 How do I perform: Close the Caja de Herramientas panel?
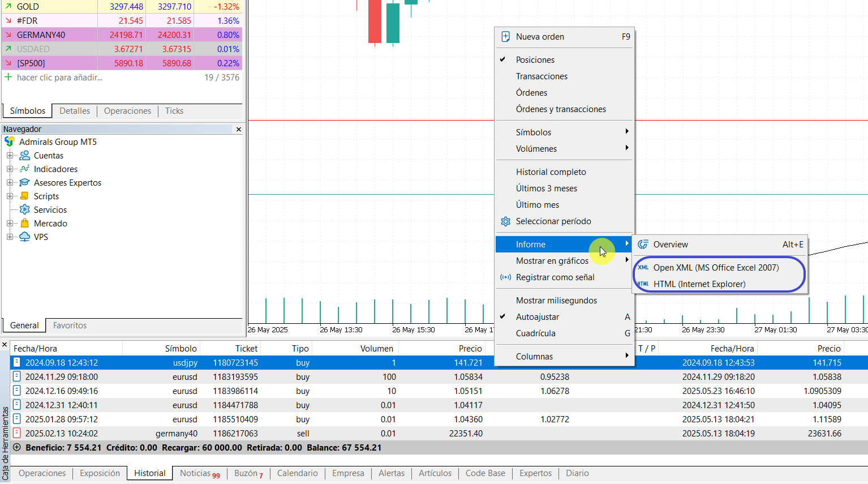5,344
